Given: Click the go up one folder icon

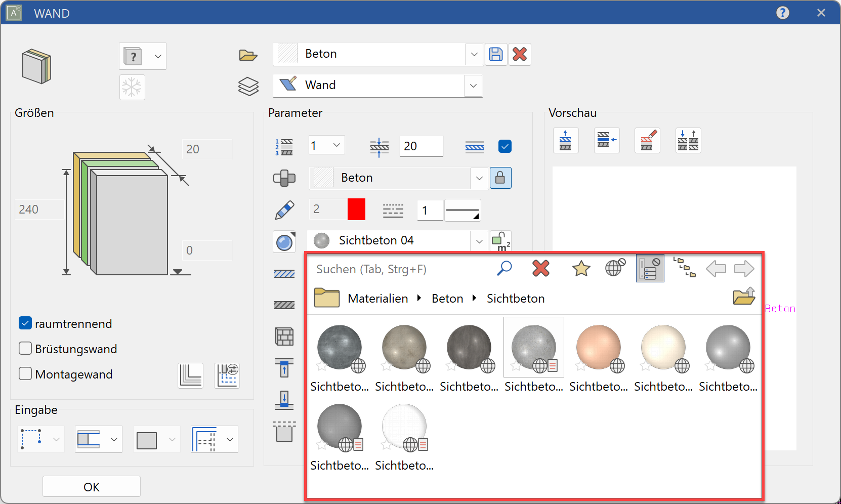Looking at the screenshot, I should (x=744, y=297).
